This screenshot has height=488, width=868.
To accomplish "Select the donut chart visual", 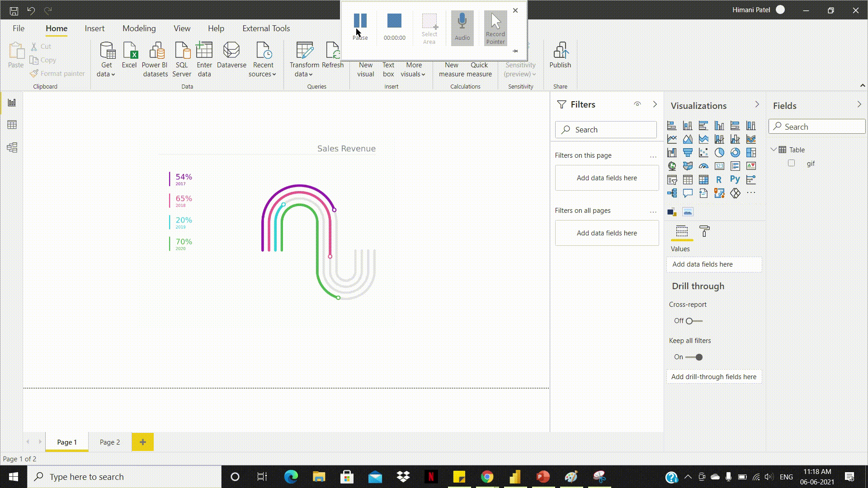I will 735,153.
